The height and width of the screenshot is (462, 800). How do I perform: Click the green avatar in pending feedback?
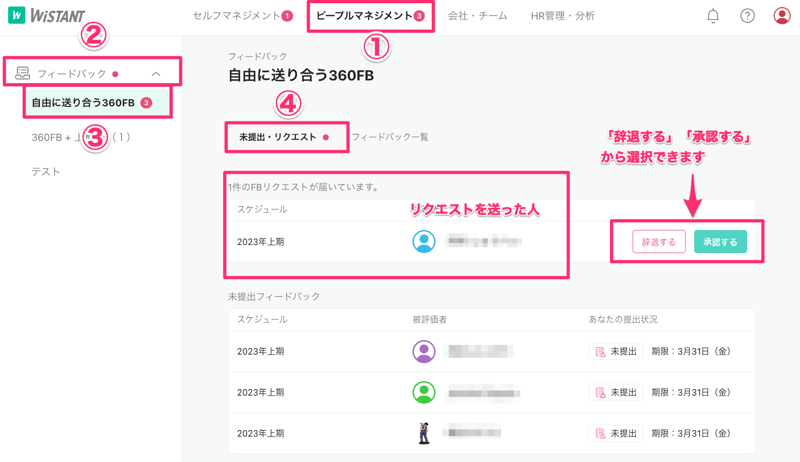point(424,393)
